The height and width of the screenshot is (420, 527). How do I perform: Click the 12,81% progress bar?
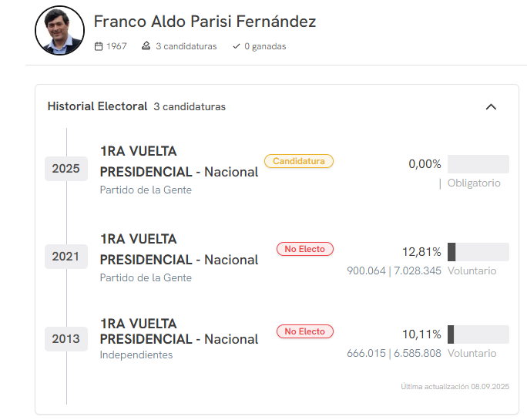point(478,252)
